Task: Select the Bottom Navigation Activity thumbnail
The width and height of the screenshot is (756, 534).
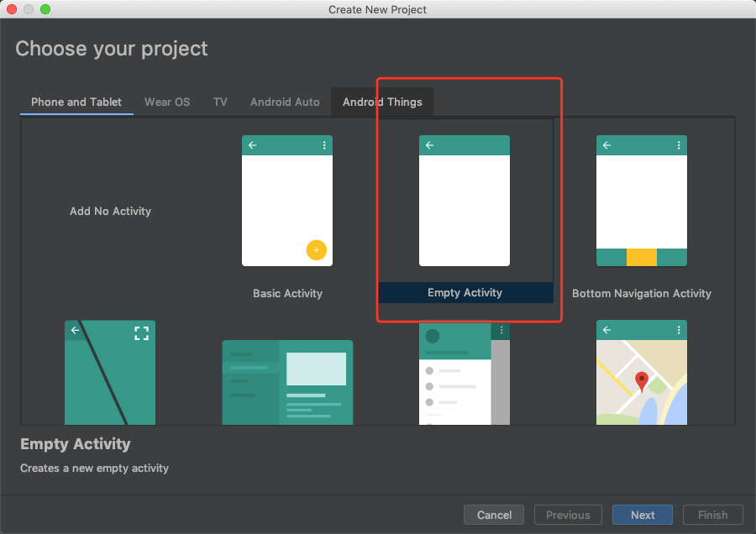Action: click(x=642, y=201)
